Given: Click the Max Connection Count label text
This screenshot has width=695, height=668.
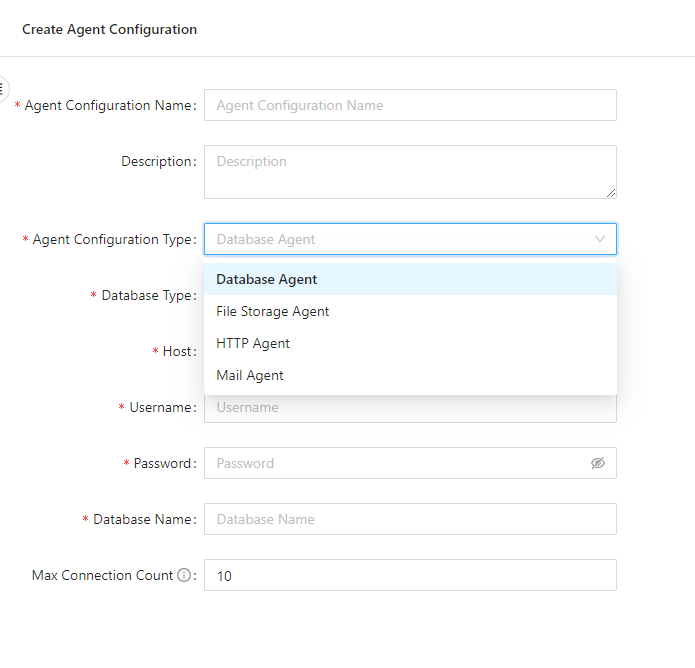Looking at the screenshot, I should click(x=102, y=576).
